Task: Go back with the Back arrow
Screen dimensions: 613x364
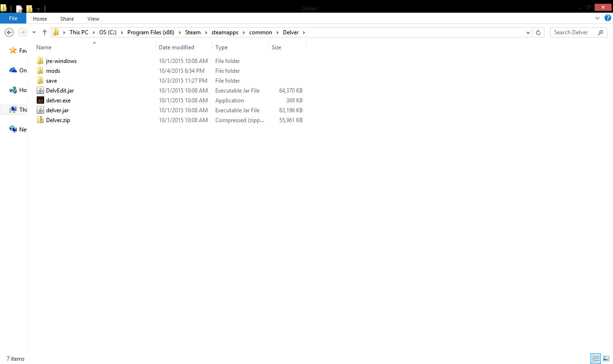Action: click(x=9, y=32)
